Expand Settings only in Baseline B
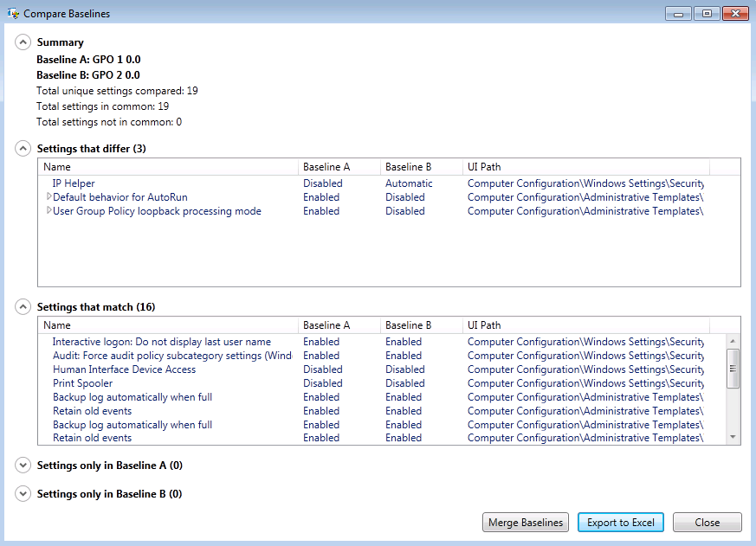The width and height of the screenshot is (756, 546). 23,493
